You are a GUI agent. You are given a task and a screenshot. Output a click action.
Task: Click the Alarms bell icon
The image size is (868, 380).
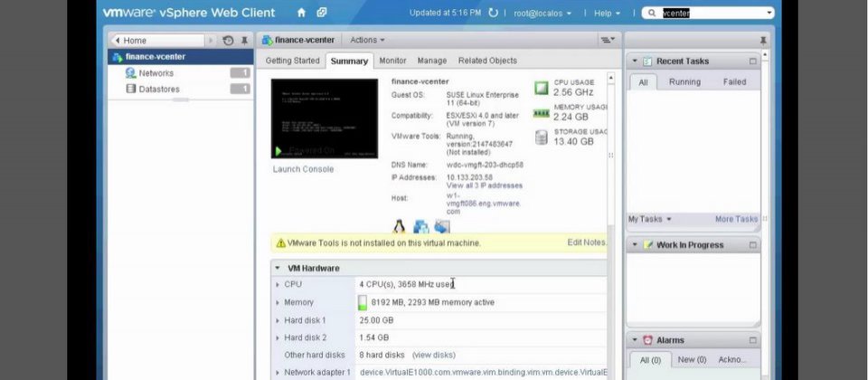tap(647, 340)
